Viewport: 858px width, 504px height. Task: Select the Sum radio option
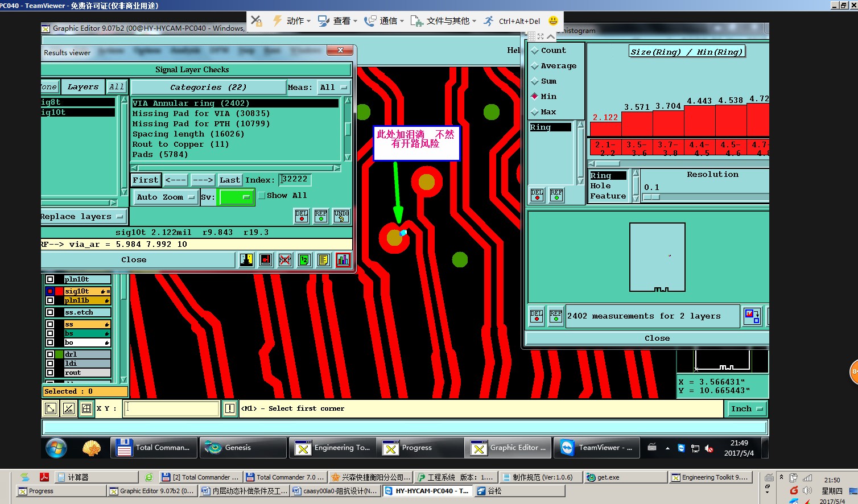[535, 81]
